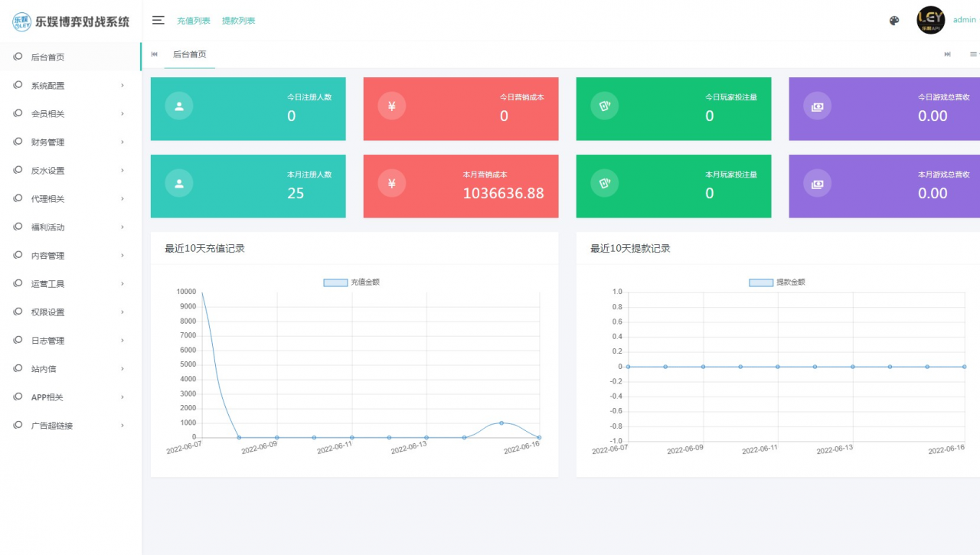Click the circle icon beside 代理相关
980x555 pixels.
pos(18,198)
